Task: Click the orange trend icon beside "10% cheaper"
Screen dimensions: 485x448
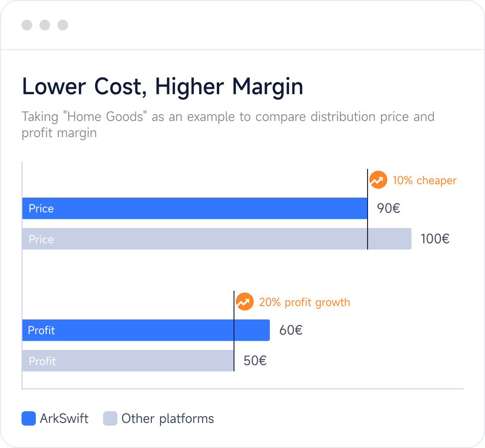Action: click(378, 180)
